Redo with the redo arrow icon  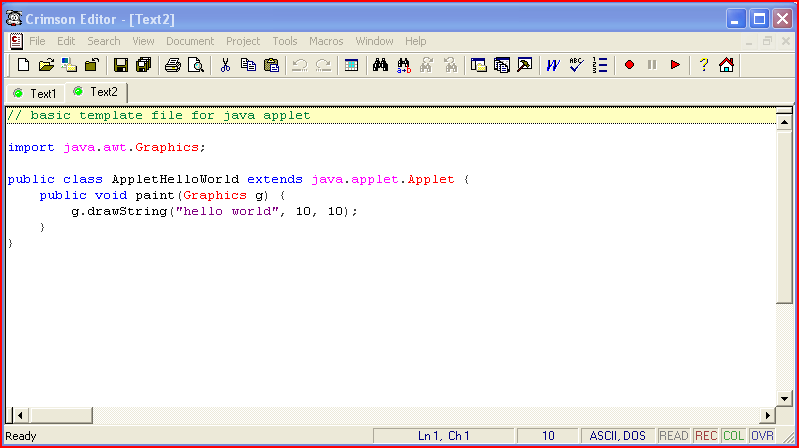point(323,65)
